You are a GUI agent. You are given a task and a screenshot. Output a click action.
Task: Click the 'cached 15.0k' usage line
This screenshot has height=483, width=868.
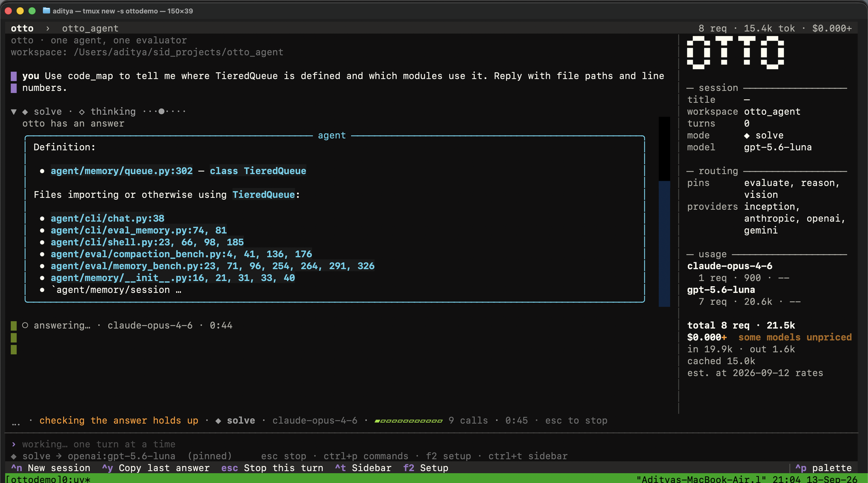[721, 361]
